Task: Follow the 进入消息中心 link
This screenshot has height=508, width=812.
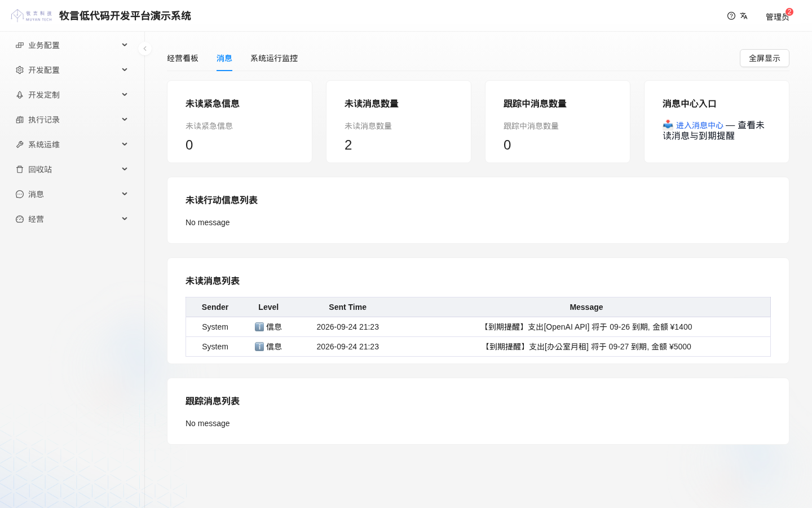Action: coord(700,125)
